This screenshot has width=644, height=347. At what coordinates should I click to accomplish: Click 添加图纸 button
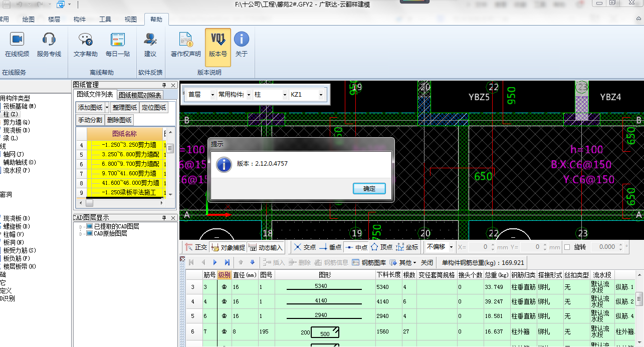click(90, 107)
